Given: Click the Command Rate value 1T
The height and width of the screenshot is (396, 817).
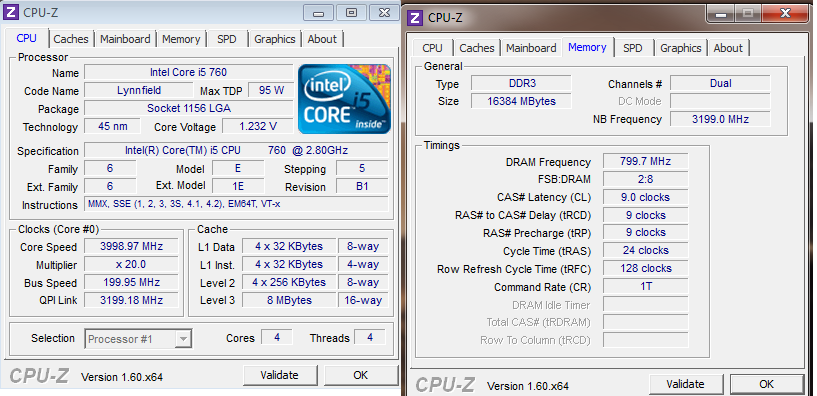Looking at the screenshot, I should pyautogui.click(x=646, y=287).
